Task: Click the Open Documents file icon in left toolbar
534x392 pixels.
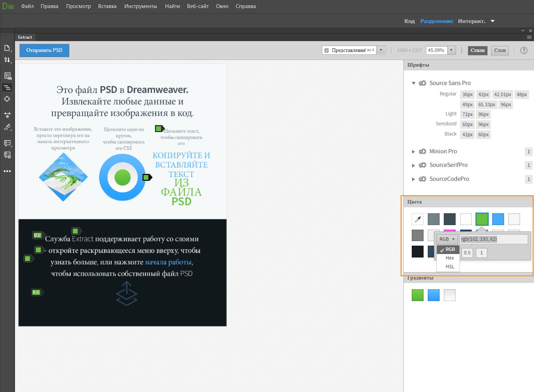Action: pyautogui.click(x=7, y=48)
